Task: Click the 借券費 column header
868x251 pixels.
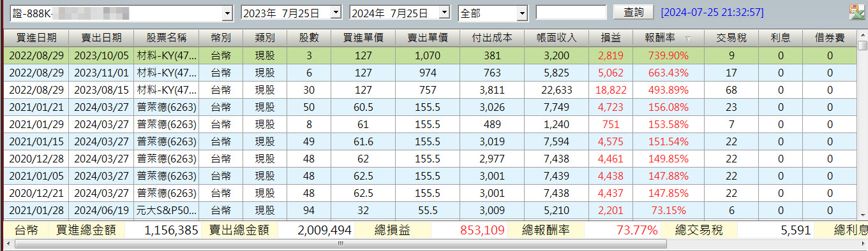Action: click(x=830, y=38)
